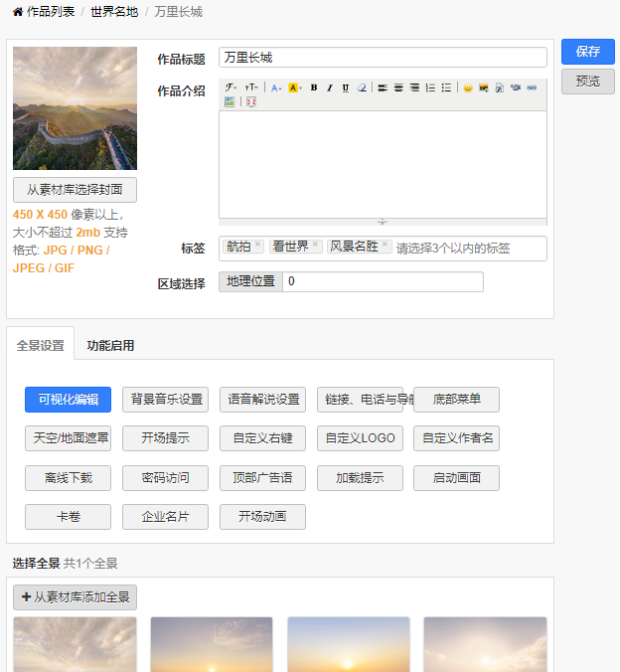This screenshot has width=620, height=672.
Task: Open the blue text color picker
Action: pyautogui.click(x=276, y=87)
